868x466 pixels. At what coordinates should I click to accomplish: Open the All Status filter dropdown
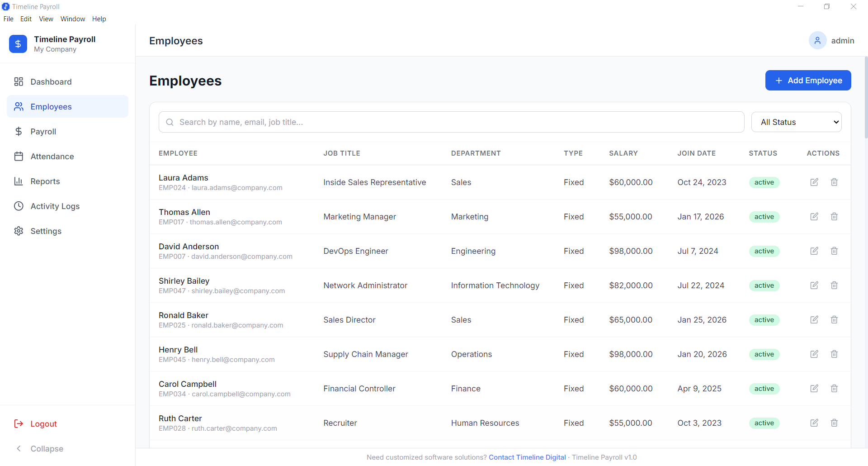click(796, 122)
